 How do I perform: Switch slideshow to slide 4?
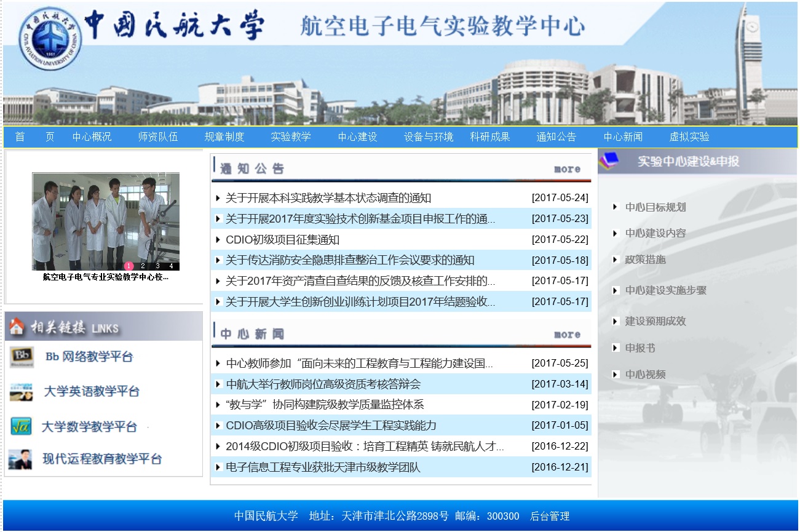click(x=172, y=266)
